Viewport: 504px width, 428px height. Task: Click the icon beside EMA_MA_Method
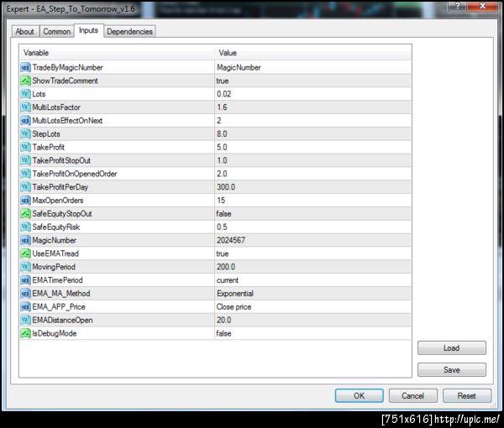tap(25, 294)
